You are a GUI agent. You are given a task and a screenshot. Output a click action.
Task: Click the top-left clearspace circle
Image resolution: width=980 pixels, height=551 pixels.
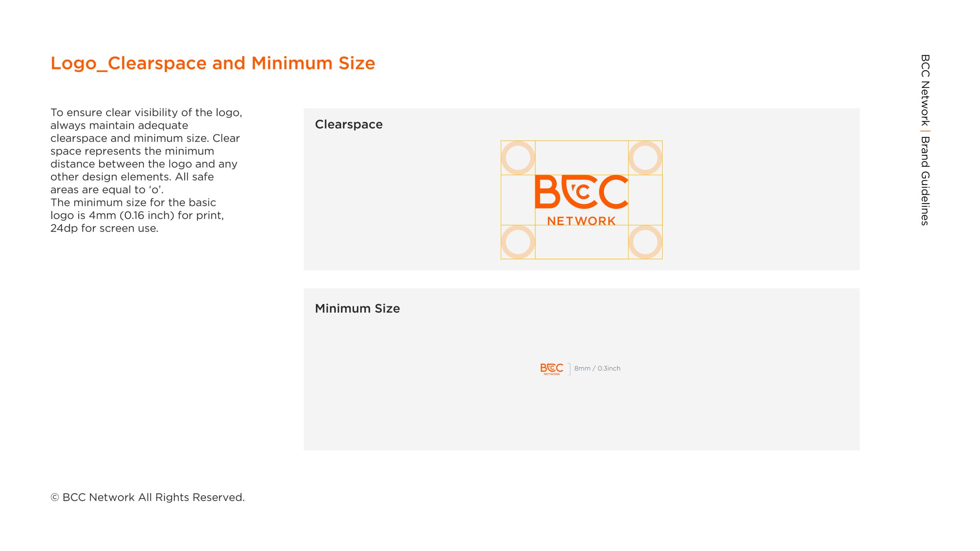(x=518, y=158)
